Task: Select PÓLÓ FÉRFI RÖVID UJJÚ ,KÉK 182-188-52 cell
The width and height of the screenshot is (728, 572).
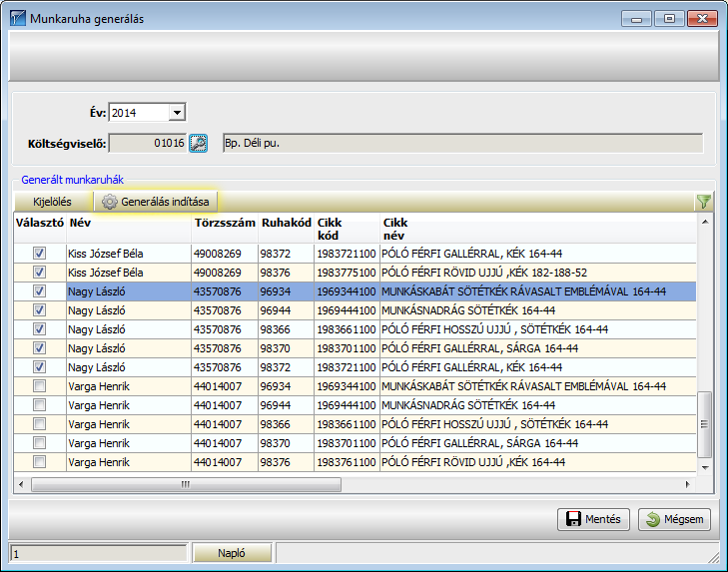Action: [538, 273]
